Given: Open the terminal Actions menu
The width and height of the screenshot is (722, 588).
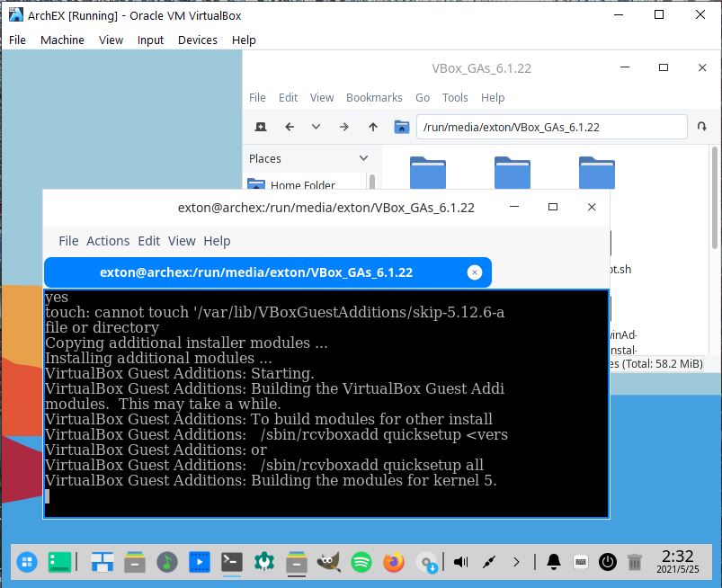Looking at the screenshot, I should 108,241.
